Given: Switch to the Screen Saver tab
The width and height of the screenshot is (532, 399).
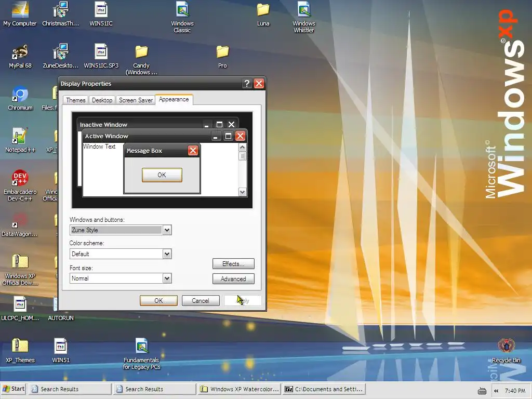Looking at the screenshot, I should pos(136,100).
